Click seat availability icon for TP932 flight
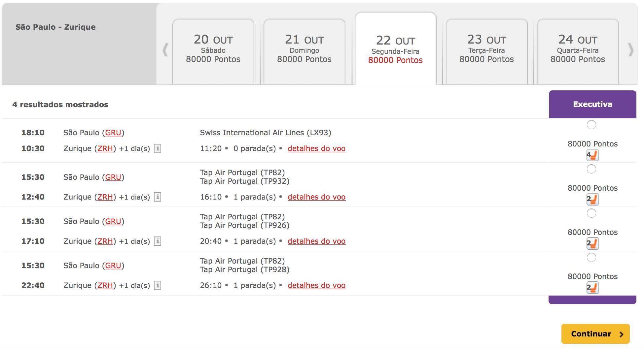Screen dimensions: 644x349 (592, 199)
